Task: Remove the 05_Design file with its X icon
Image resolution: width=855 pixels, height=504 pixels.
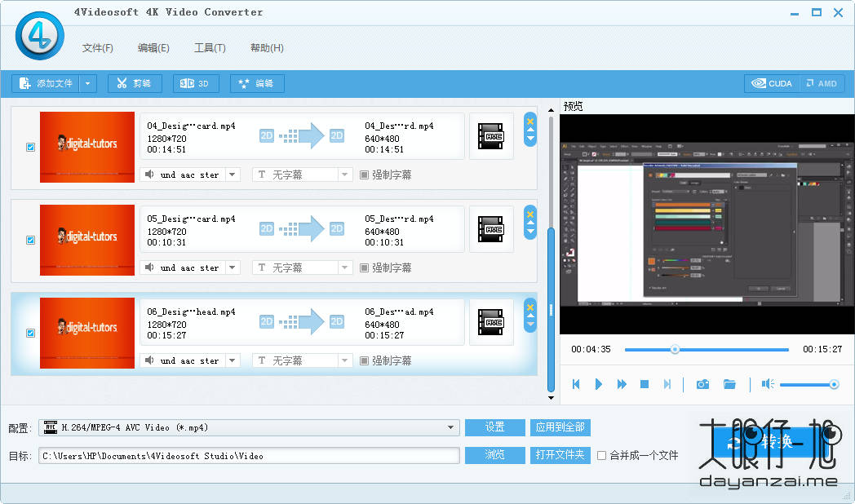Action: pos(530,214)
